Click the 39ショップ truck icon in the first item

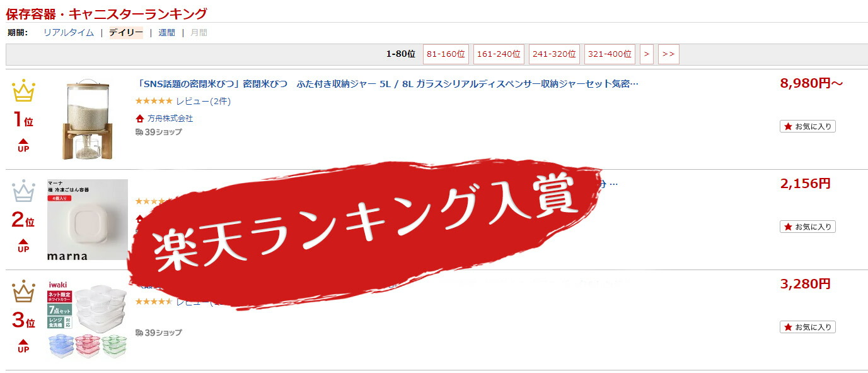(x=139, y=132)
